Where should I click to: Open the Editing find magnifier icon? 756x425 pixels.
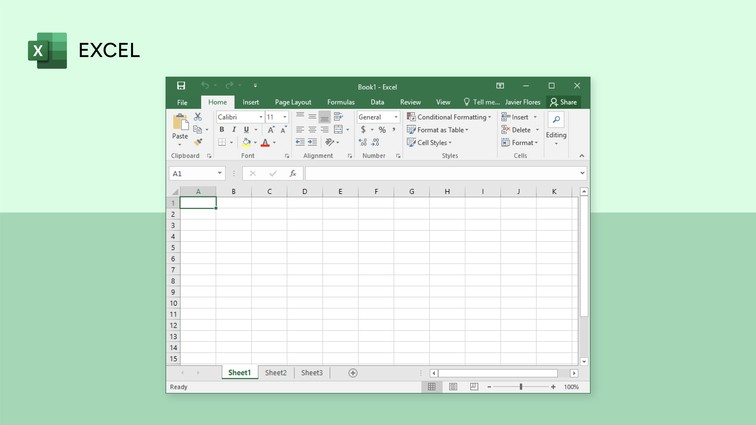tap(556, 120)
